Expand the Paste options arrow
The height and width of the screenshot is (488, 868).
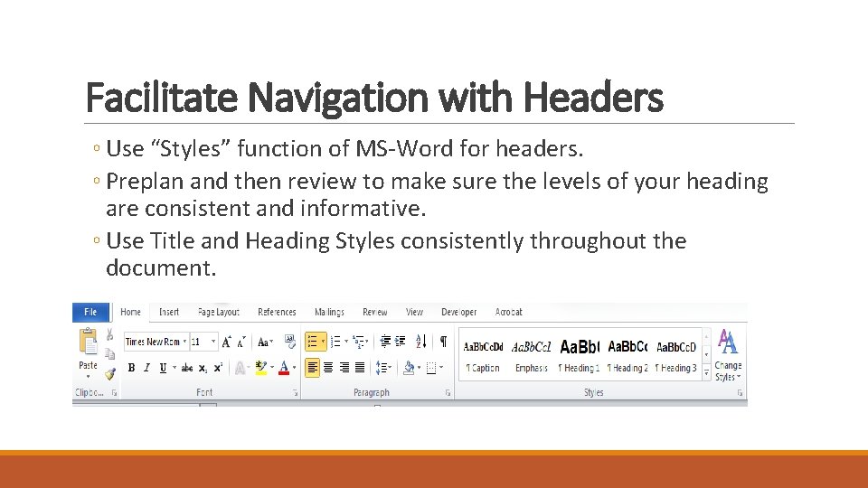point(88,377)
